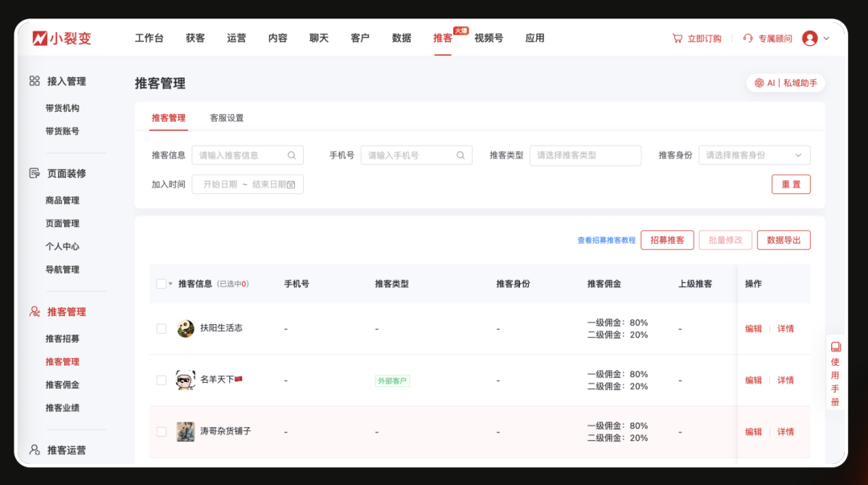Open the AI 私域助手 assistant
Viewport: 868px width, 485px height.
tap(785, 82)
